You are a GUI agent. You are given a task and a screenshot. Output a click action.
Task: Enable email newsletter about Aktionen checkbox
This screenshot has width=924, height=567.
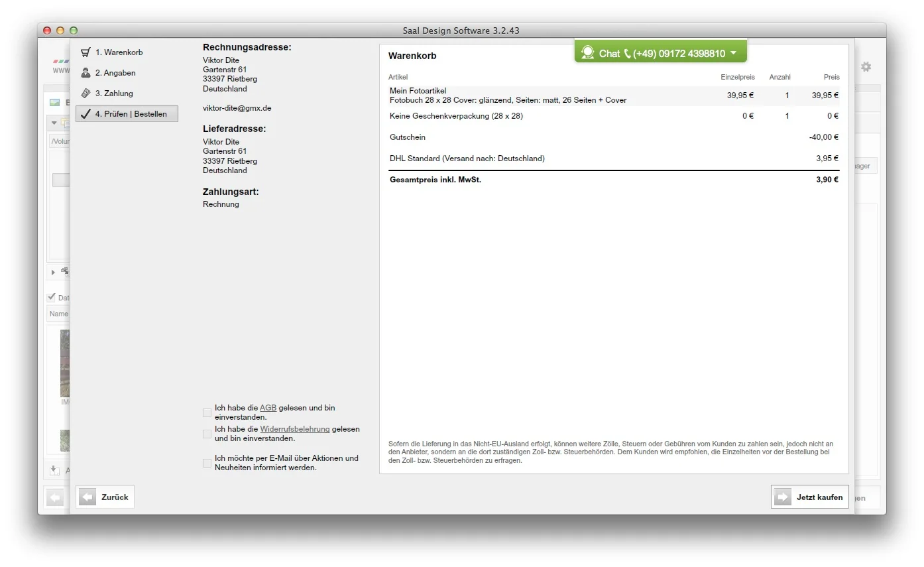click(x=207, y=463)
